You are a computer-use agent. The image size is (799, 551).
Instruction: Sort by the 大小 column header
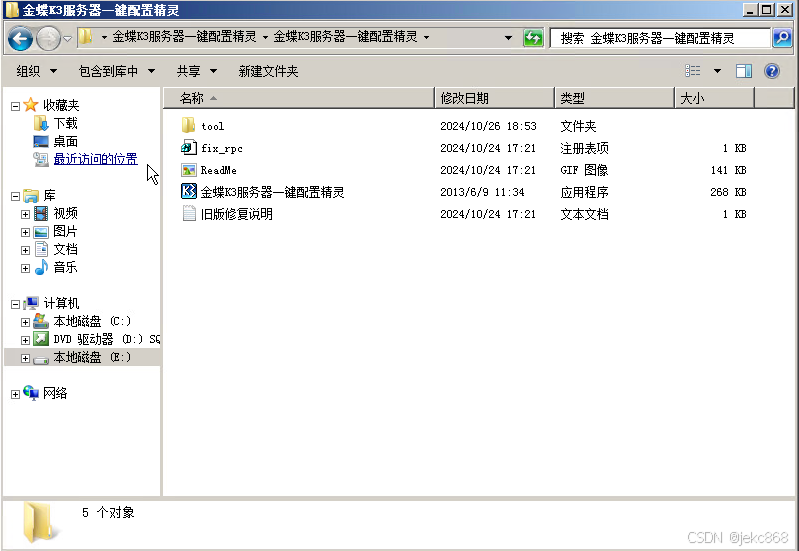pos(714,98)
